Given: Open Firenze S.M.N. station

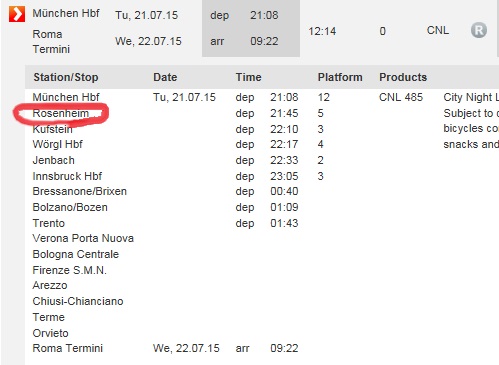Looking at the screenshot, I should [70, 270].
